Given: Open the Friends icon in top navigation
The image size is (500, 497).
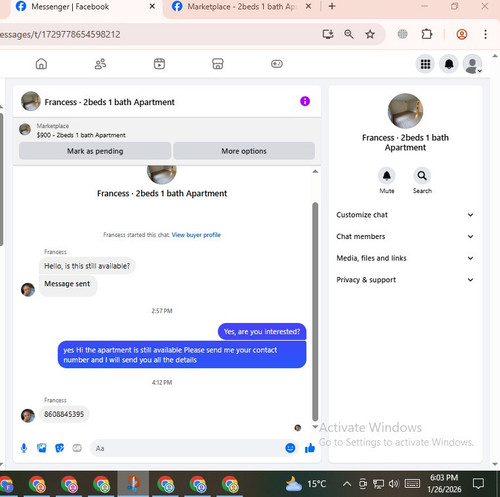Looking at the screenshot, I should click(x=100, y=64).
